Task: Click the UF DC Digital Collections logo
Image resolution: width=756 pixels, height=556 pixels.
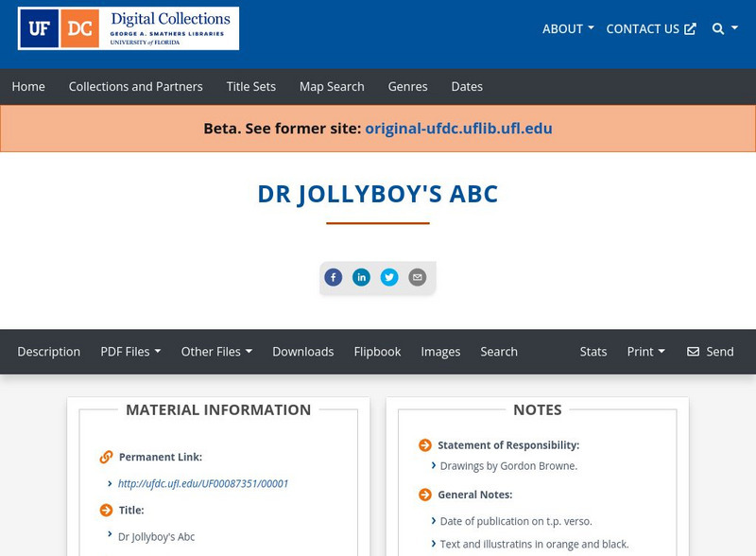Action: point(128,29)
